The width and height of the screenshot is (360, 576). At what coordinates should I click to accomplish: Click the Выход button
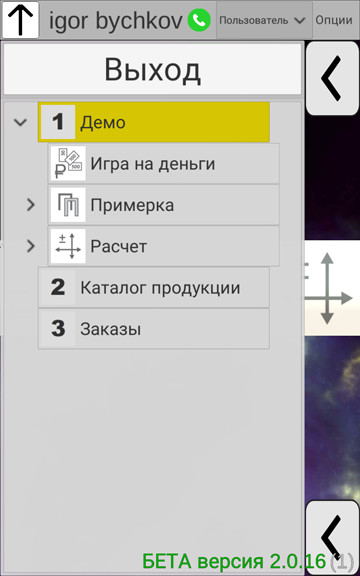152,69
